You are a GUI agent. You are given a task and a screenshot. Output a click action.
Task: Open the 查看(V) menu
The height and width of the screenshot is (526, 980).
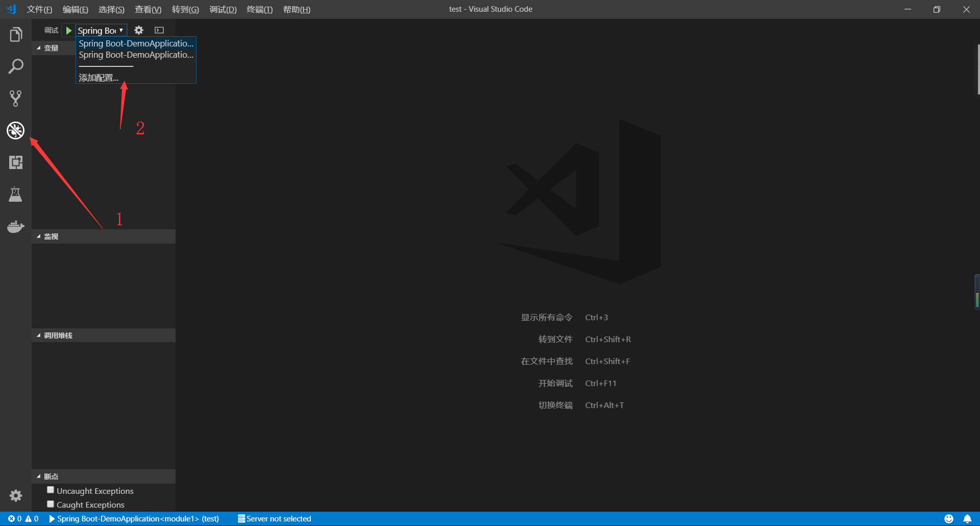coord(148,9)
